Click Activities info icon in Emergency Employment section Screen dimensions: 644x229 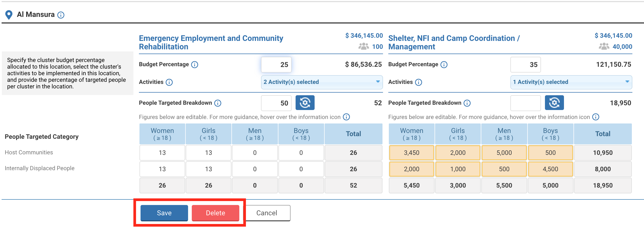click(x=169, y=82)
